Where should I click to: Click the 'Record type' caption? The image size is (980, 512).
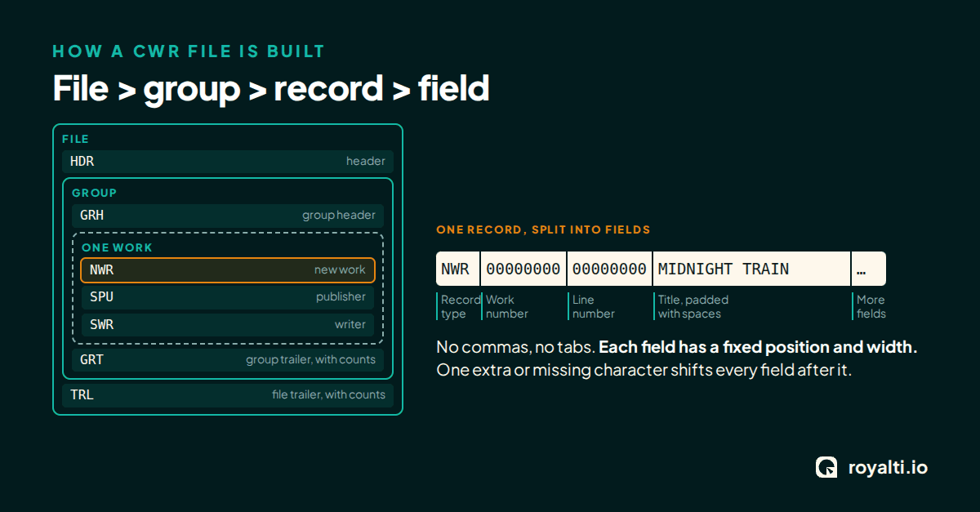tap(460, 307)
